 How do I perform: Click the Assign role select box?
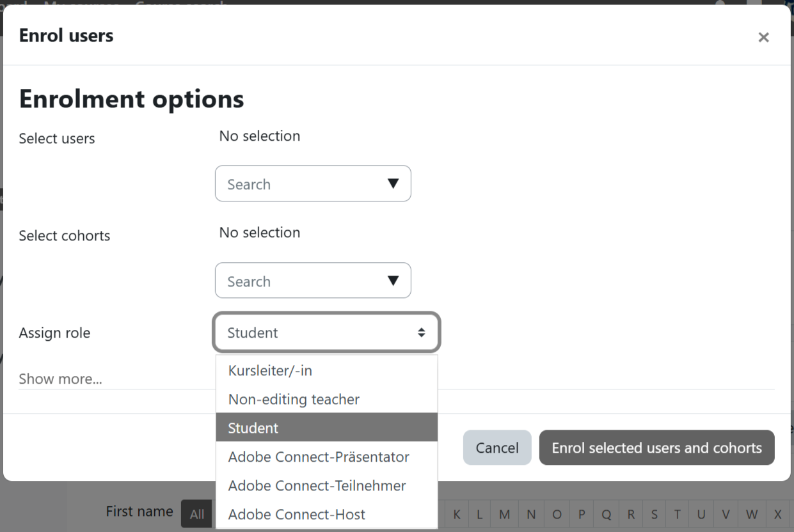pos(326,332)
